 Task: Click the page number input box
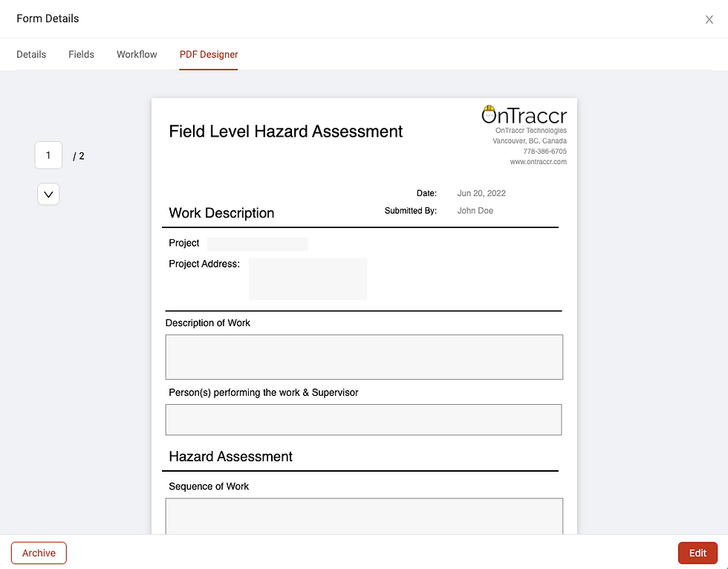click(x=48, y=155)
